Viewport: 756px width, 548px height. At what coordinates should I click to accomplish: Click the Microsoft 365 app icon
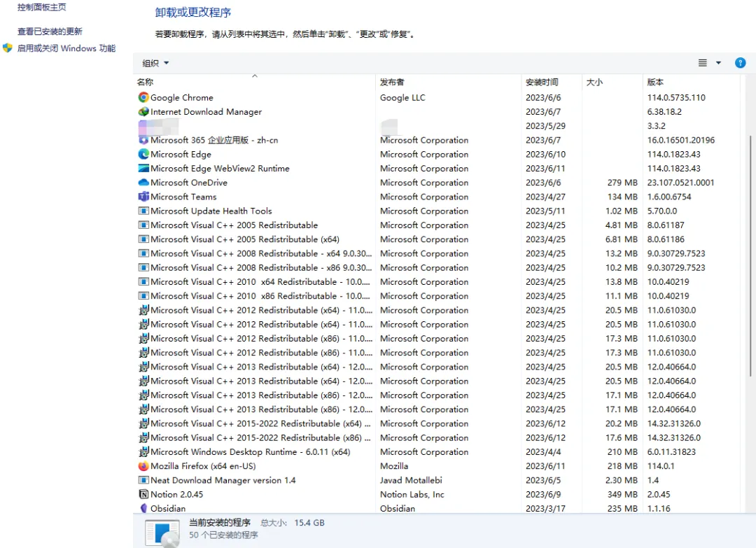(143, 140)
